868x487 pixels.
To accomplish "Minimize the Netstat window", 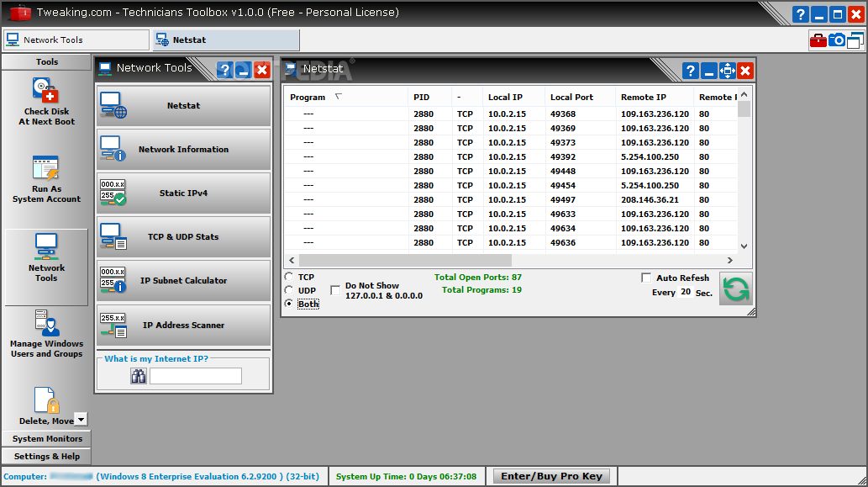I will 708,71.
